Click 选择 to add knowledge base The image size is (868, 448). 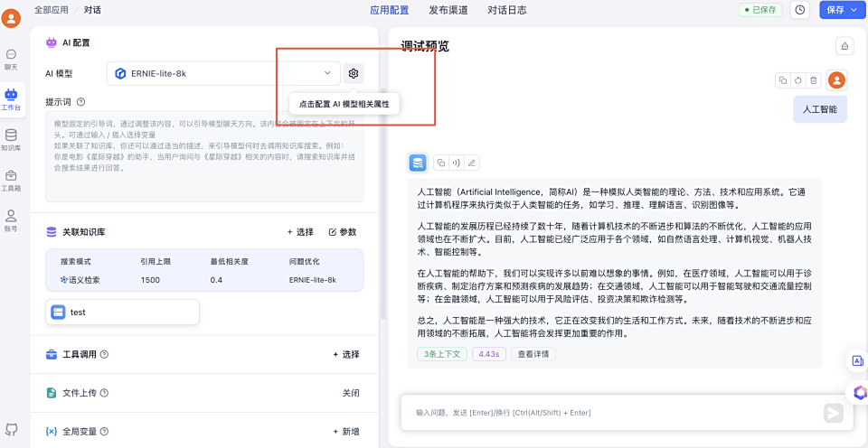click(x=300, y=232)
